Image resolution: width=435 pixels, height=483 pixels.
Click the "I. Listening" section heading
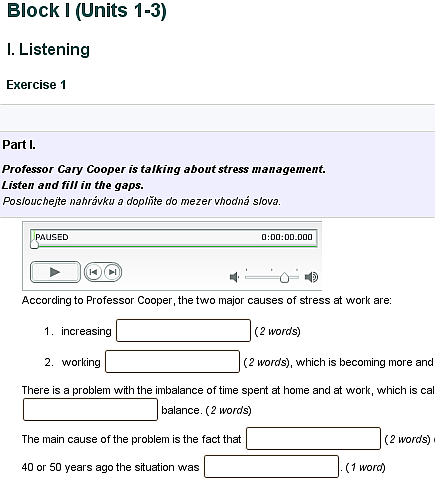click(48, 49)
